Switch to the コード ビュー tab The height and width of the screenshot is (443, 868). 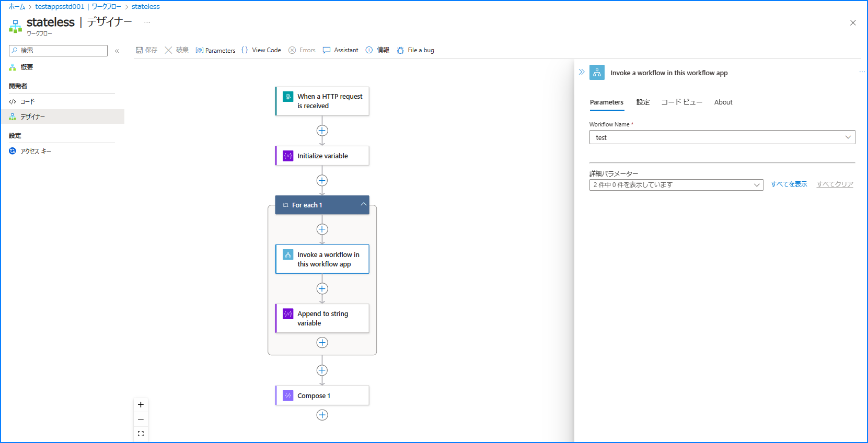coord(682,102)
